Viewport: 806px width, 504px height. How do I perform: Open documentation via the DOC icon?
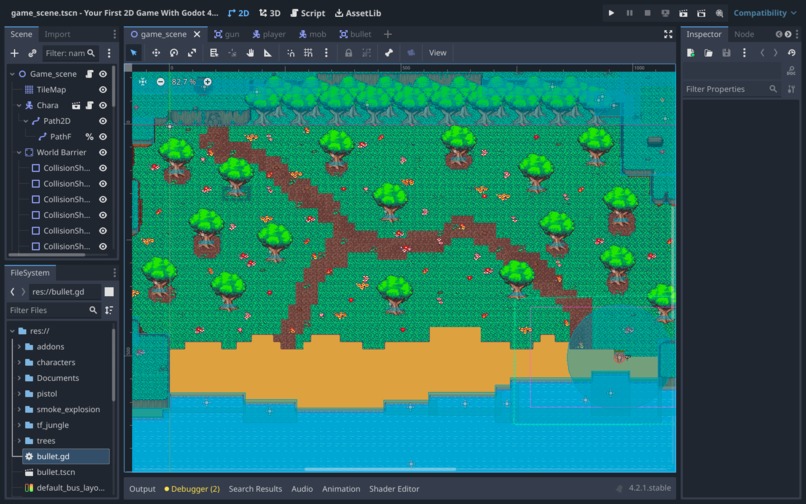(x=791, y=71)
